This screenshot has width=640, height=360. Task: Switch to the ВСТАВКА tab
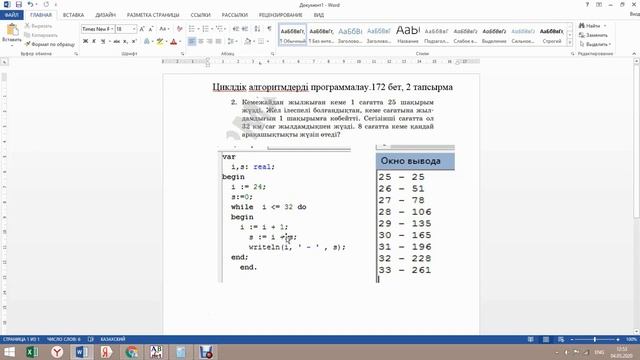click(x=73, y=15)
